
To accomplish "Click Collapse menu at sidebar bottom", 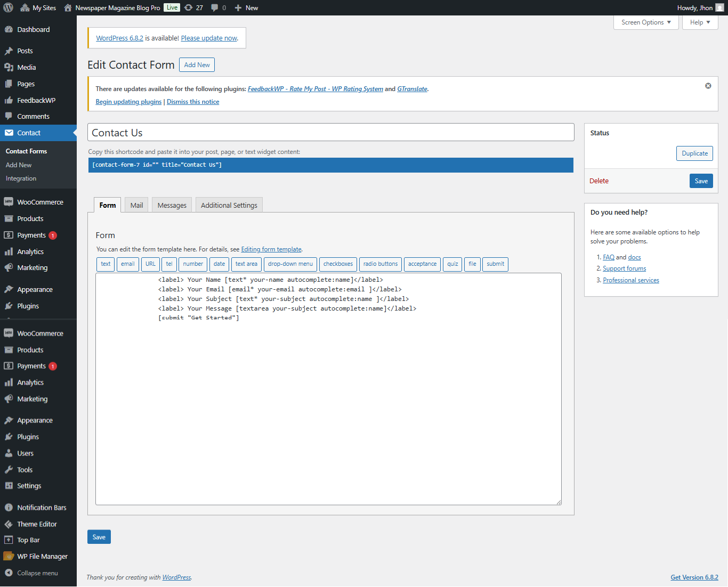I will pos(38,573).
